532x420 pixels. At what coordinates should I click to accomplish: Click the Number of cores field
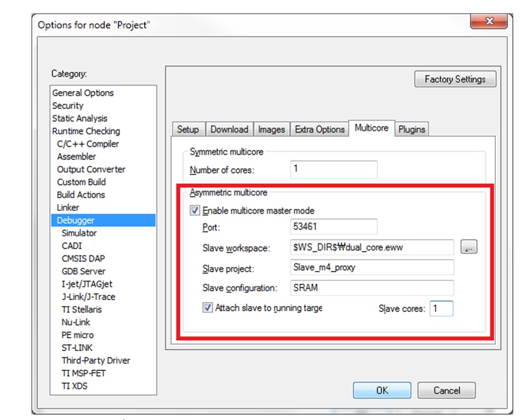334,170
